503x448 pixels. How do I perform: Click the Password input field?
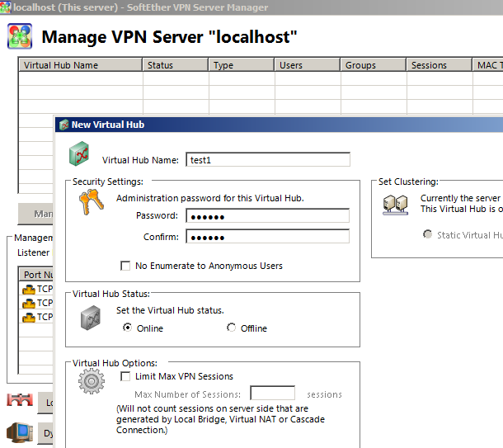[x=267, y=215]
